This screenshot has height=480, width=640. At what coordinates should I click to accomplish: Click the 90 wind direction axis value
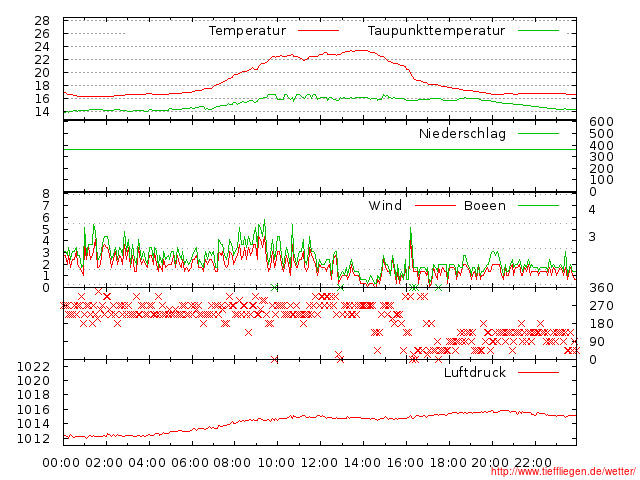[597, 342]
